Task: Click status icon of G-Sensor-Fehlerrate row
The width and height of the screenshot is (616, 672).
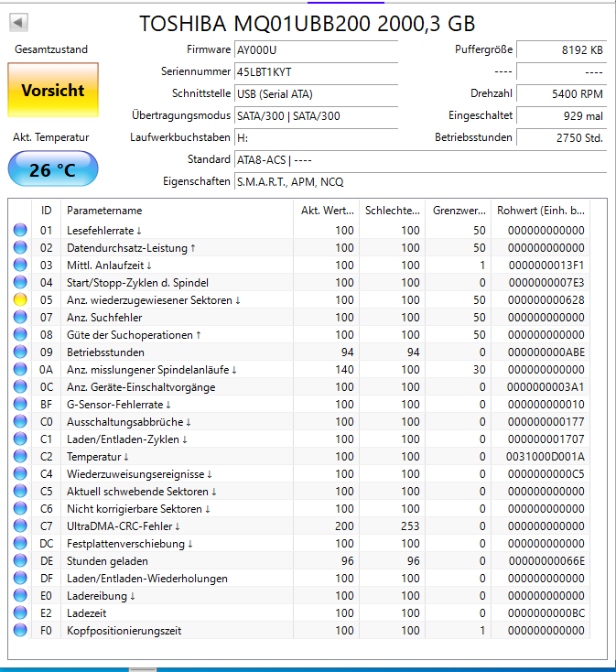Action: tap(20, 404)
